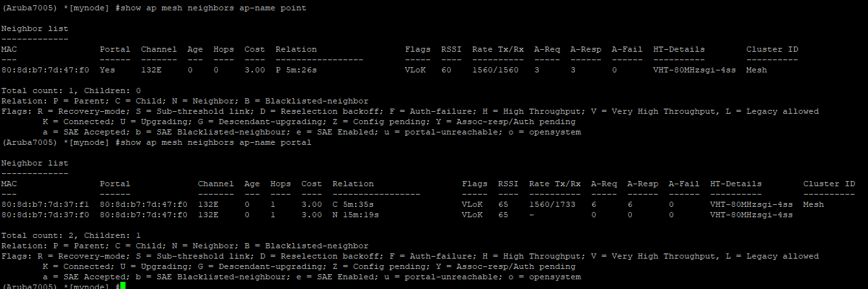
Task: Click cost 3.00 in the C 5m:35s row
Action: [x=312, y=204]
